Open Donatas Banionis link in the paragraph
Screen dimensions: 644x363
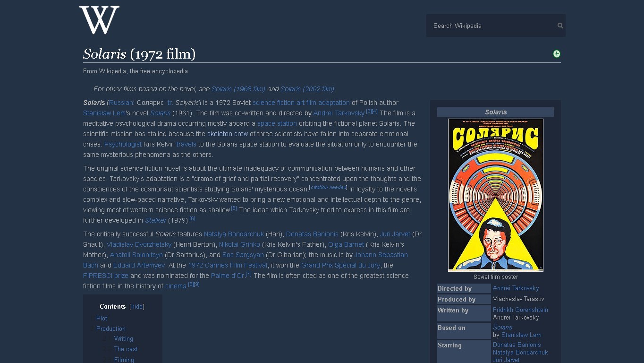pyautogui.click(x=312, y=234)
